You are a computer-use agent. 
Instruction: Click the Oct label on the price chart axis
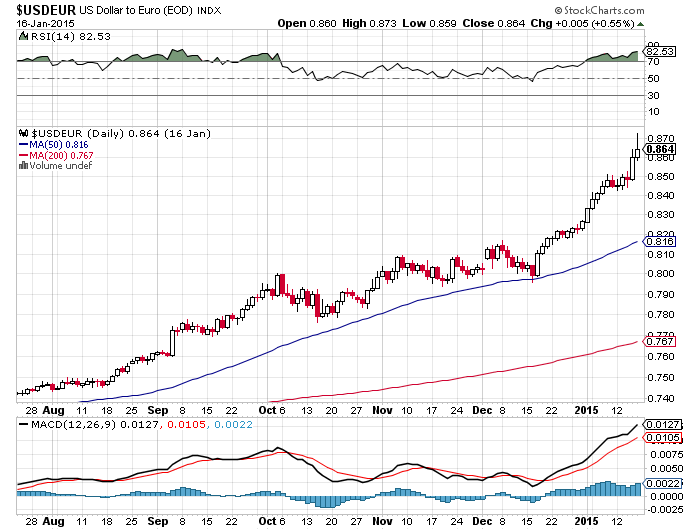click(267, 410)
